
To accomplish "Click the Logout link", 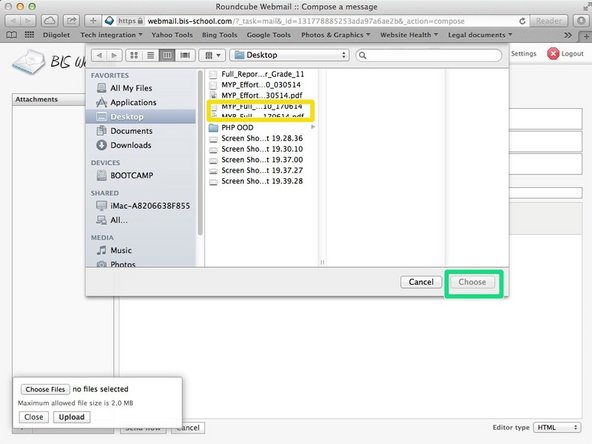I will click(572, 54).
